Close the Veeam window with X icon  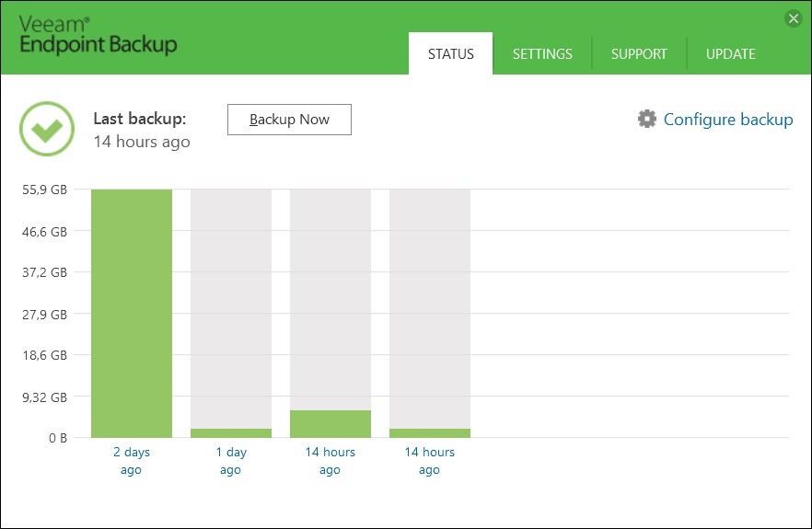coord(794,19)
